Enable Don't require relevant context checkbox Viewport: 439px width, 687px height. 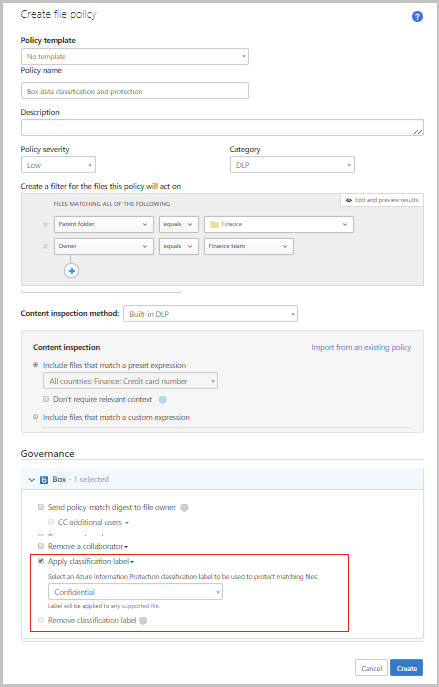pos(46,399)
